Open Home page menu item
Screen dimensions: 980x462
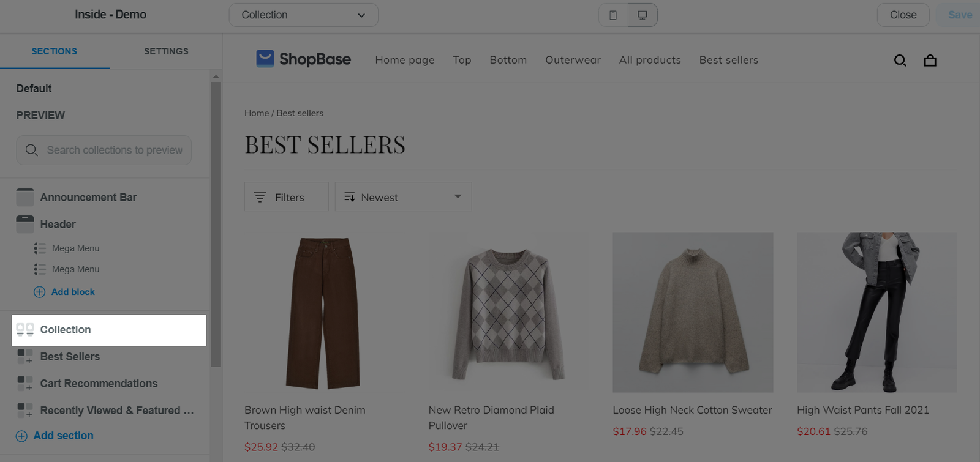point(405,60)
